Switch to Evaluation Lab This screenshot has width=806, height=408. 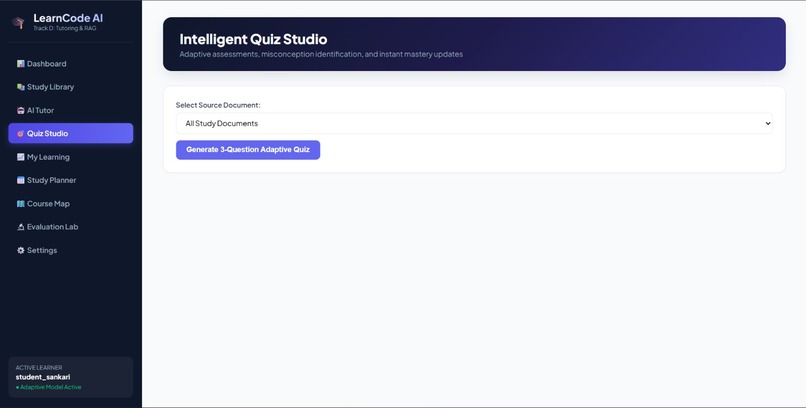tap(71, 227)
